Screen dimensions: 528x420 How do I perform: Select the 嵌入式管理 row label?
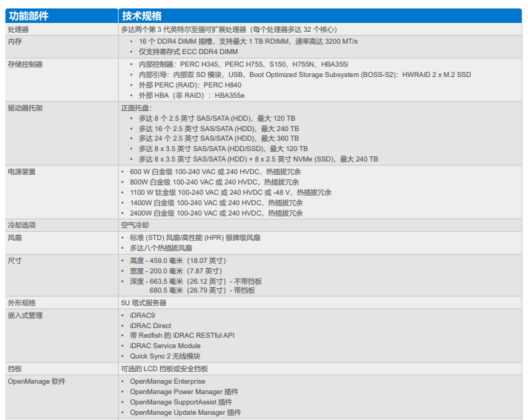click(x=25, y=316)
